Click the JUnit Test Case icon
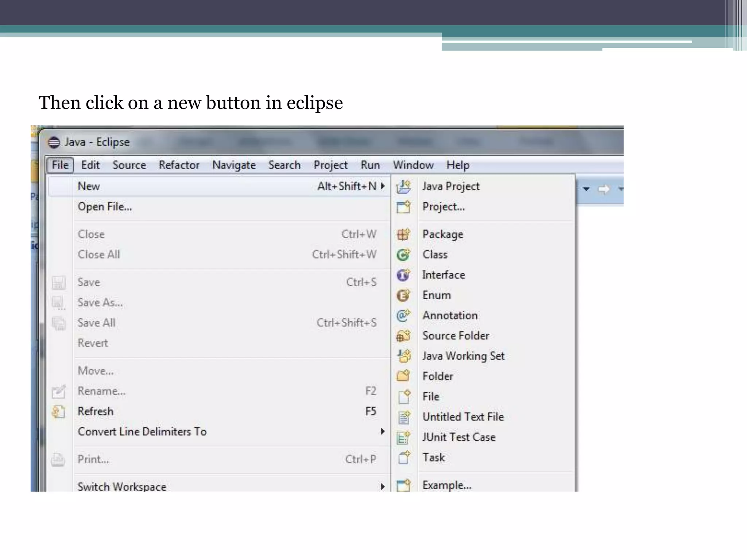Screen dimensions: 747x560 pos(403,437)
